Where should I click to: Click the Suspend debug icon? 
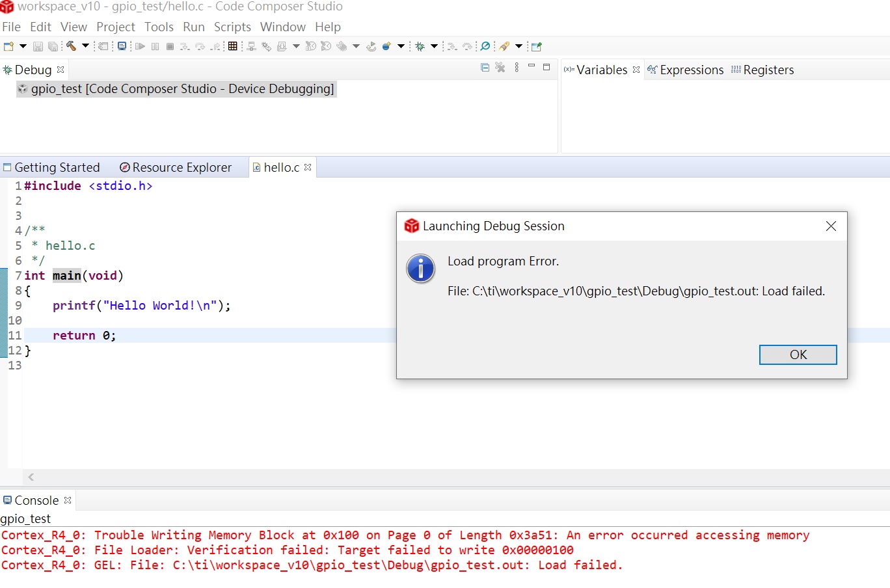point(155,46)
